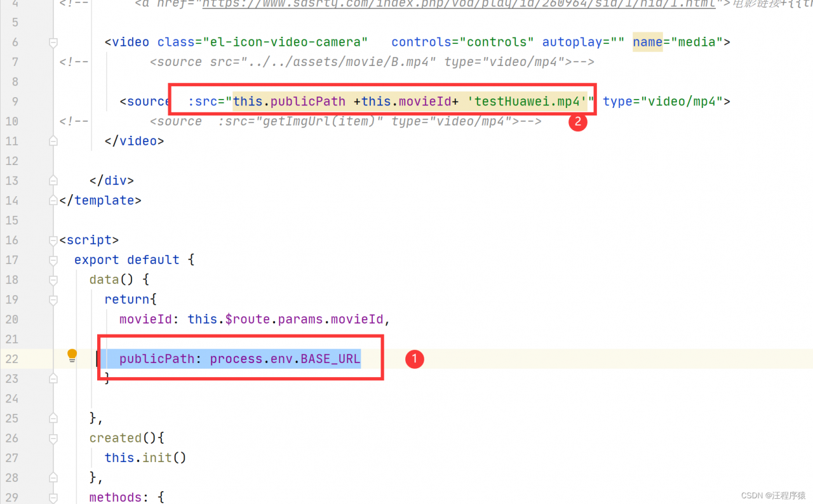Click the movieId property key on line 20
813x504 pixels.
[145, 319]
